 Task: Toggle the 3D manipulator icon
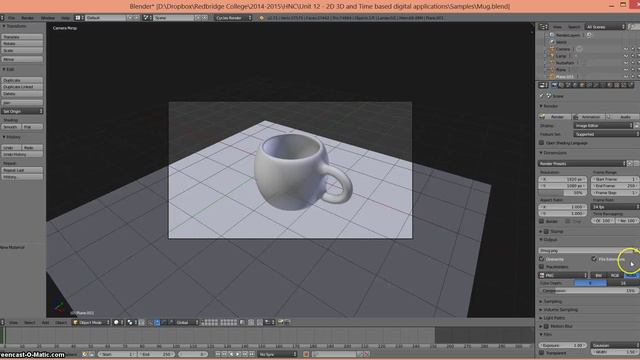click(x=150, y=322)
